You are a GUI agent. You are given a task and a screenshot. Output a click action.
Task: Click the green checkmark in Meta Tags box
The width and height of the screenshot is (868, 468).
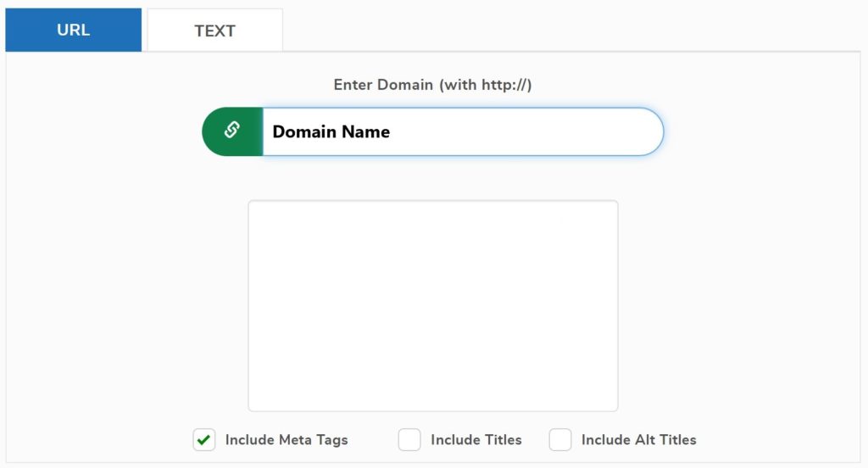(203, 440)
